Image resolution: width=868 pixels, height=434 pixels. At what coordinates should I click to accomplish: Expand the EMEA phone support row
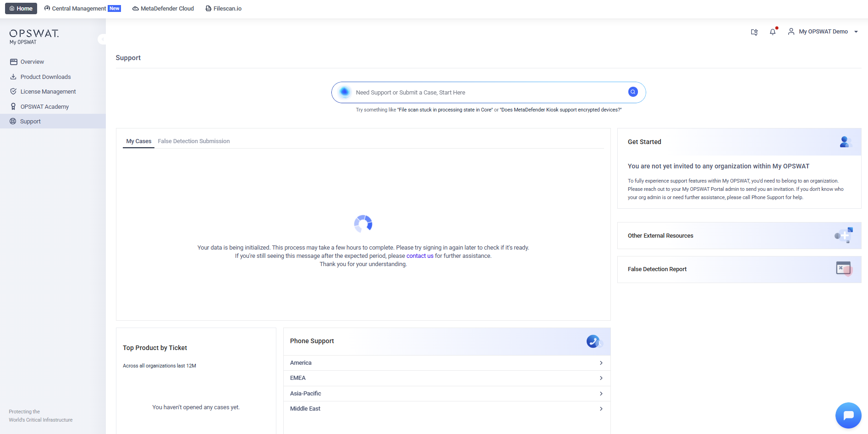446,378
